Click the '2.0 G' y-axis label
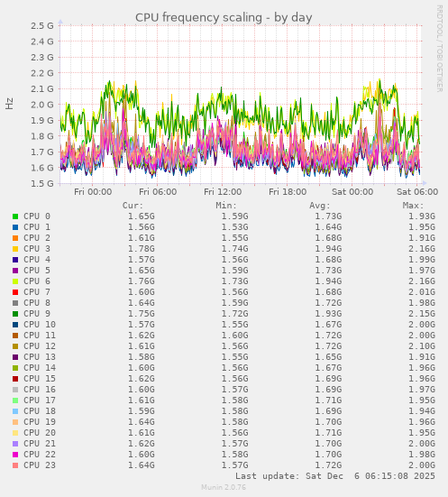 42,105
